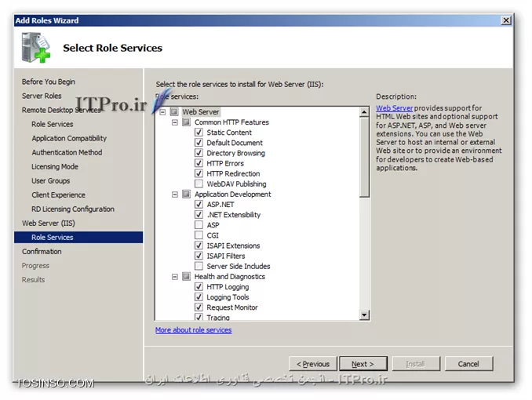Toggle Request Monitor checkbox

pyautogui.click(x=199, y=307)
